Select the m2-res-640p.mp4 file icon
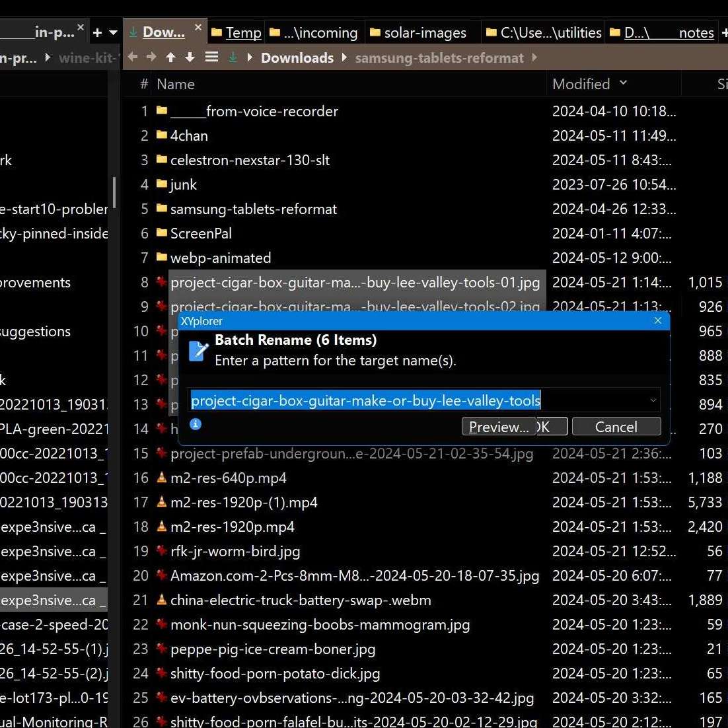This screenshot has height=728, width=728. coord(161,478)
